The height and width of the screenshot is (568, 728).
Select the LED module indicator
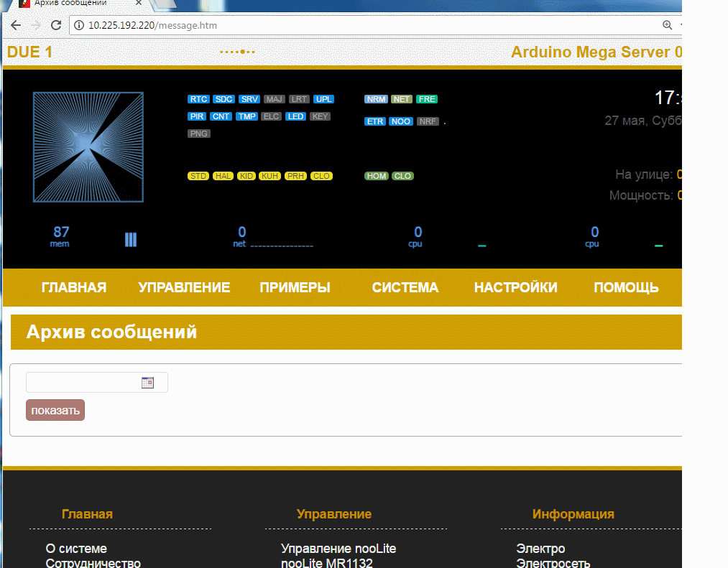coord(295,116)
